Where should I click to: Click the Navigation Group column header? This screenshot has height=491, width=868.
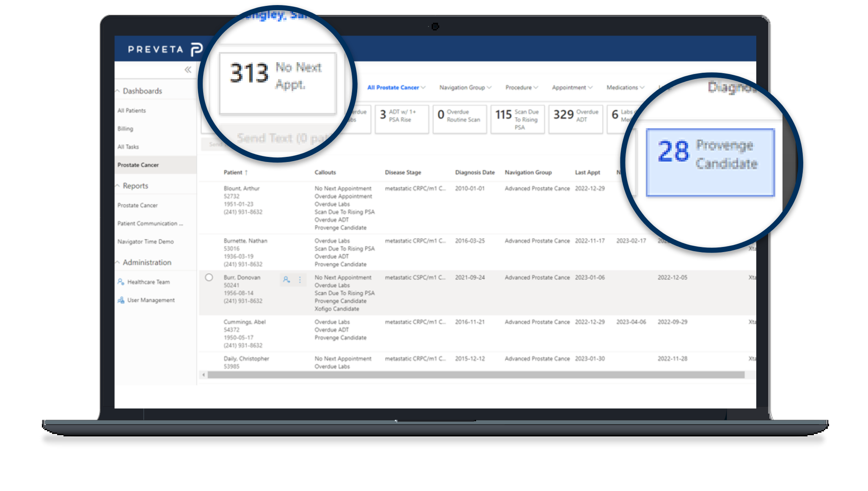[528, 173]
